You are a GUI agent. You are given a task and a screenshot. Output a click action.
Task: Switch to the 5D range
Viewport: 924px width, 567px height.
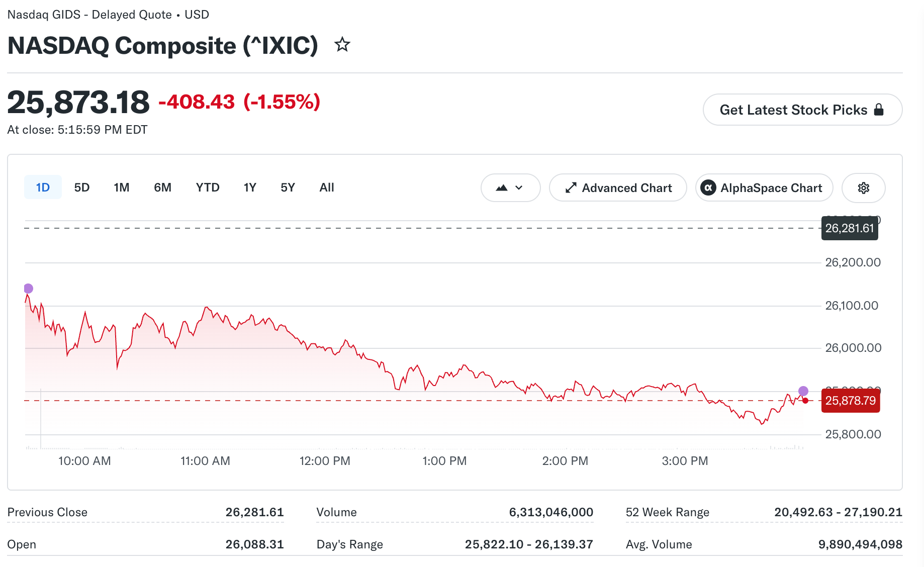(82, 187)
